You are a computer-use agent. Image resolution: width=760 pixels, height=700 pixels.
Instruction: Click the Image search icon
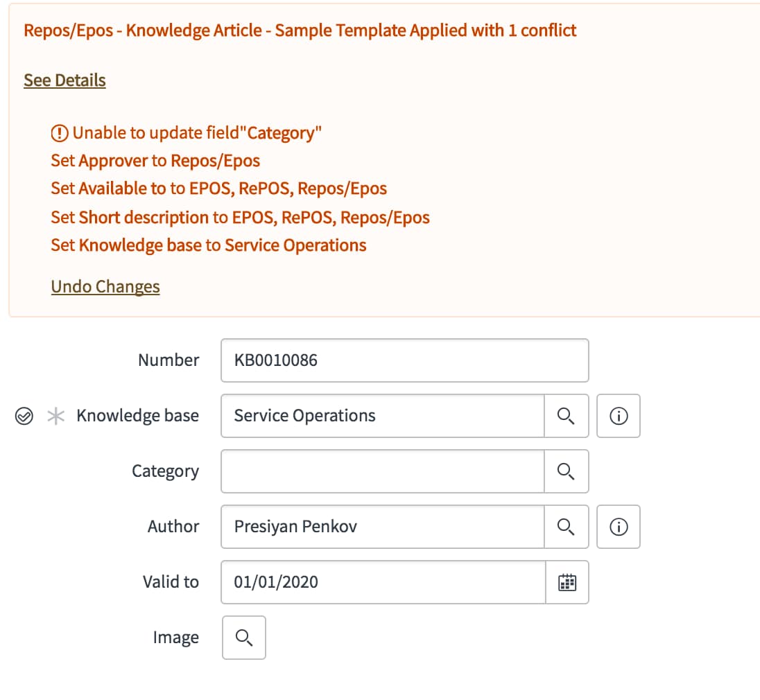(244, 638)
